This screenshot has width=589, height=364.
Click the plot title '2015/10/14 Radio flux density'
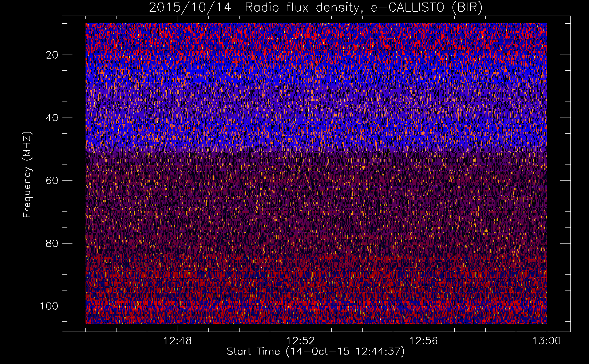click(316, 7)
